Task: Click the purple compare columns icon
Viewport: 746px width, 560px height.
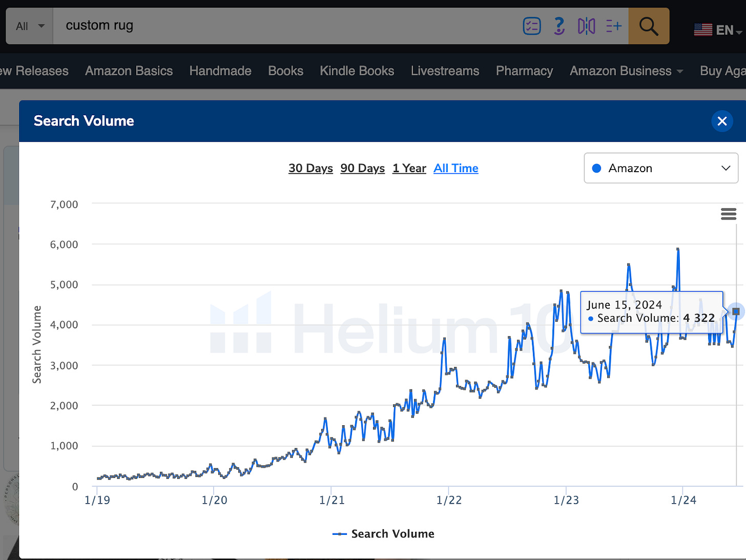Action: pos(586,26)
